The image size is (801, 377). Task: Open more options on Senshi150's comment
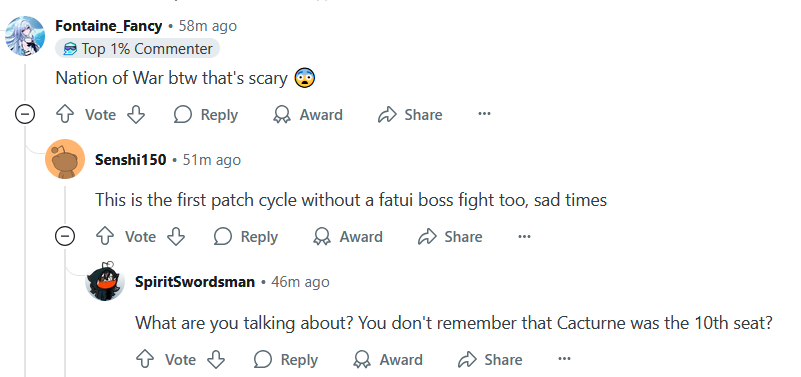click(524, 237)
